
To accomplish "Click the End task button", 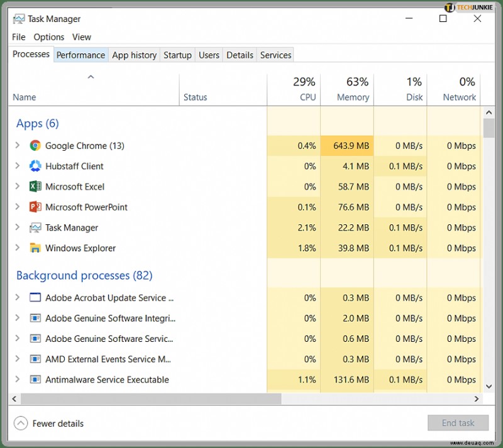I will click(458, 423).
